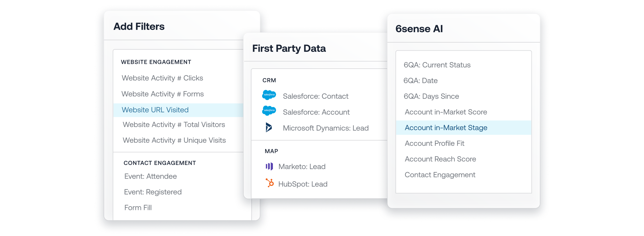Click the Salesforce cloud icon beside Account

(269, 110)
